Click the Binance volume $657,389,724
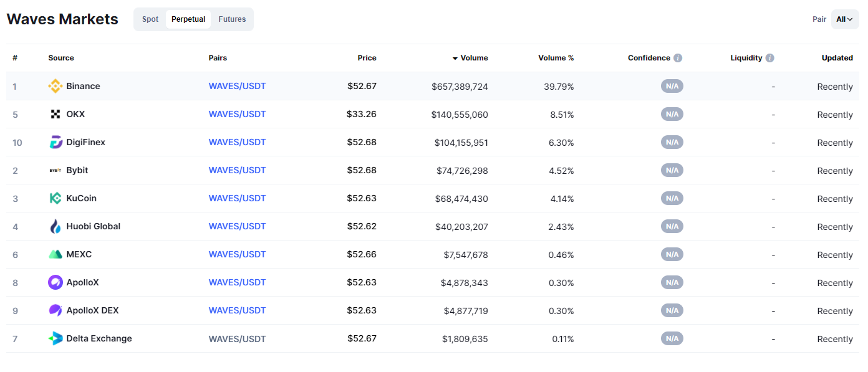 click(460, 87)
